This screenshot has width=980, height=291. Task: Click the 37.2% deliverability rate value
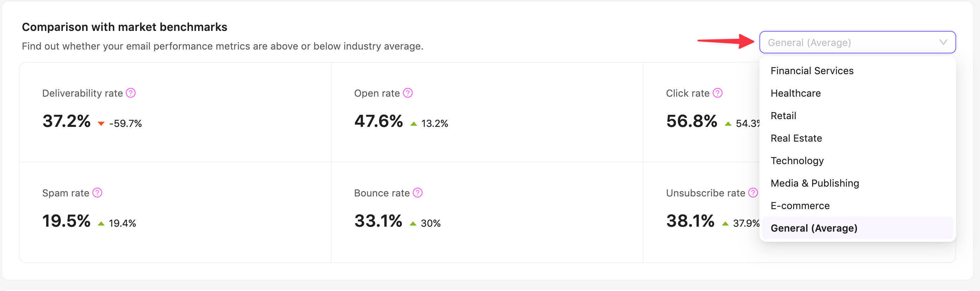(67, 121)
